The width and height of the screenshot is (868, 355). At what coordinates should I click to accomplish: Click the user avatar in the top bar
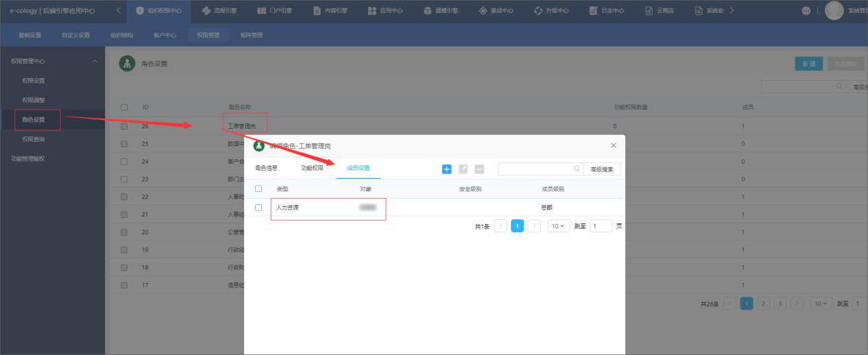point(834,10)
